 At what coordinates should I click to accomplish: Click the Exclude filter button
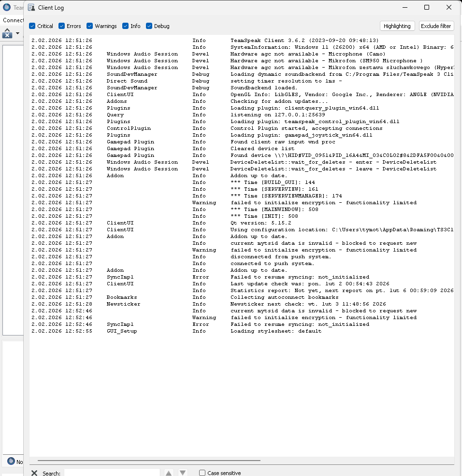click(436, 26)
